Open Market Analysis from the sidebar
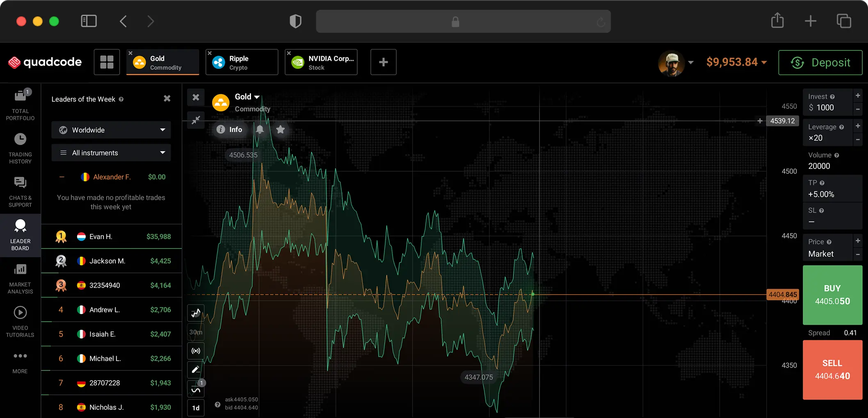 20,279
